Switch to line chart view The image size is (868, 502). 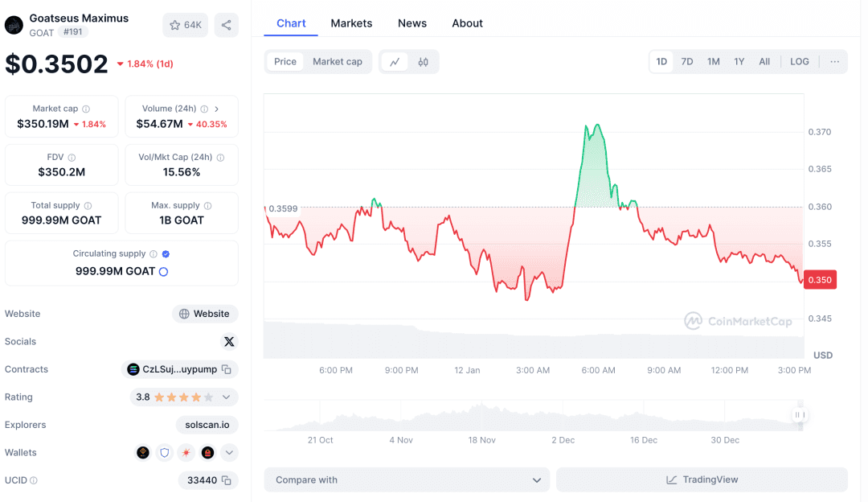395,61
